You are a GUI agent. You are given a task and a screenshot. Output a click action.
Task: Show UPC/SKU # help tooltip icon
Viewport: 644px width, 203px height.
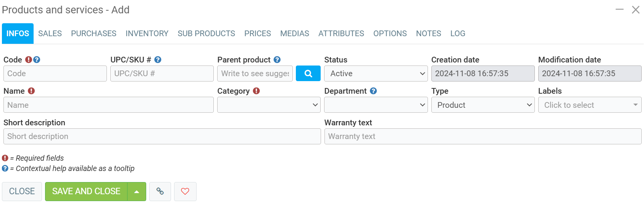pos(158,60)
